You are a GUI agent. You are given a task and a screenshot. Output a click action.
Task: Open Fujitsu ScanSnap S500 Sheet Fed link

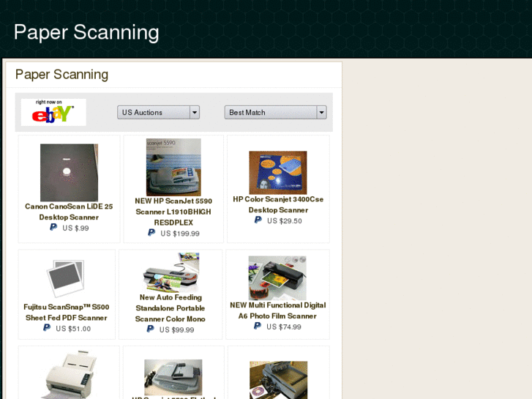tap(67, 313)
